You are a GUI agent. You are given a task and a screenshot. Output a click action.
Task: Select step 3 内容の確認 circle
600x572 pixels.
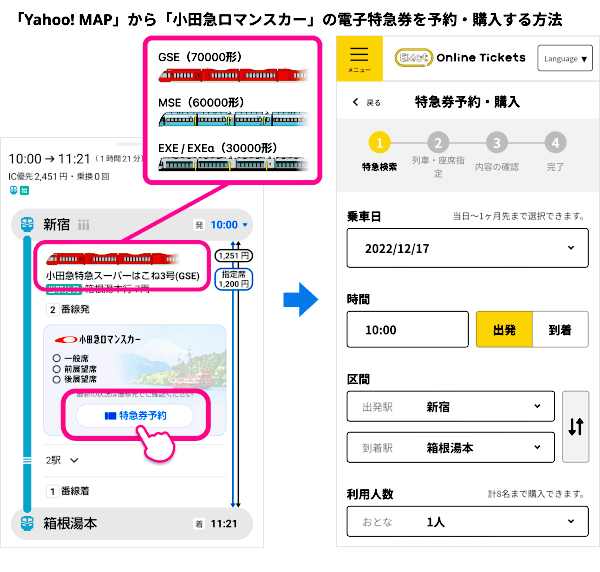497,143
